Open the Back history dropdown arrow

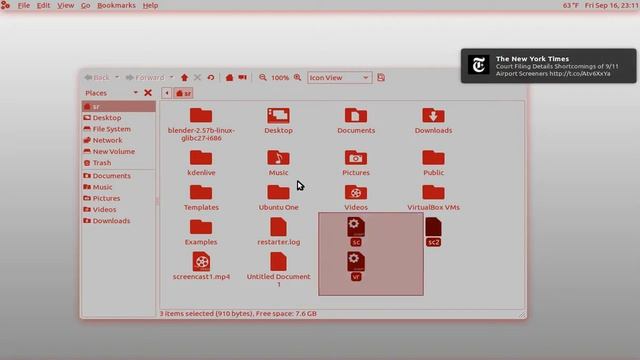pos(117,77)
